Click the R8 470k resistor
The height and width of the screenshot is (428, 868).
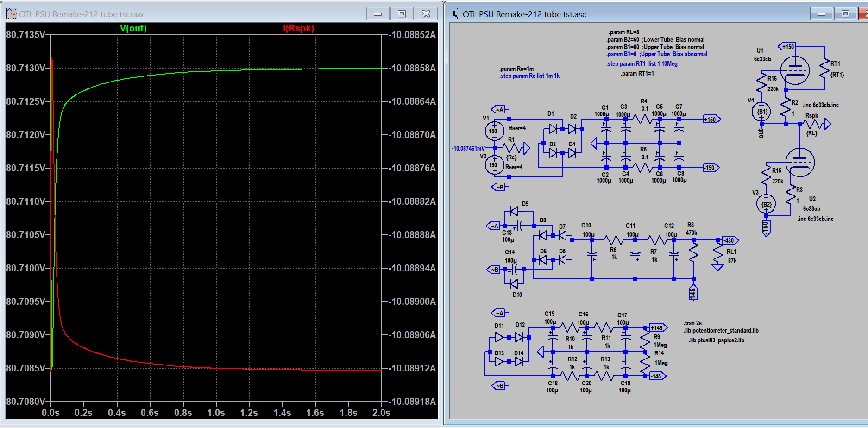(x=693, y=252)
